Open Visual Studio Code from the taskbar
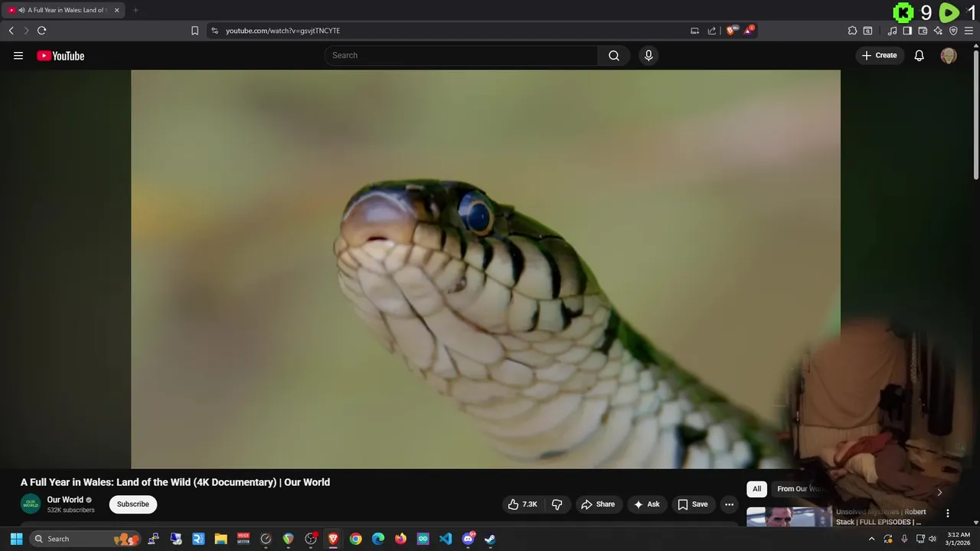The width and height of the screenshot is (980, 551). pos(446,539)
